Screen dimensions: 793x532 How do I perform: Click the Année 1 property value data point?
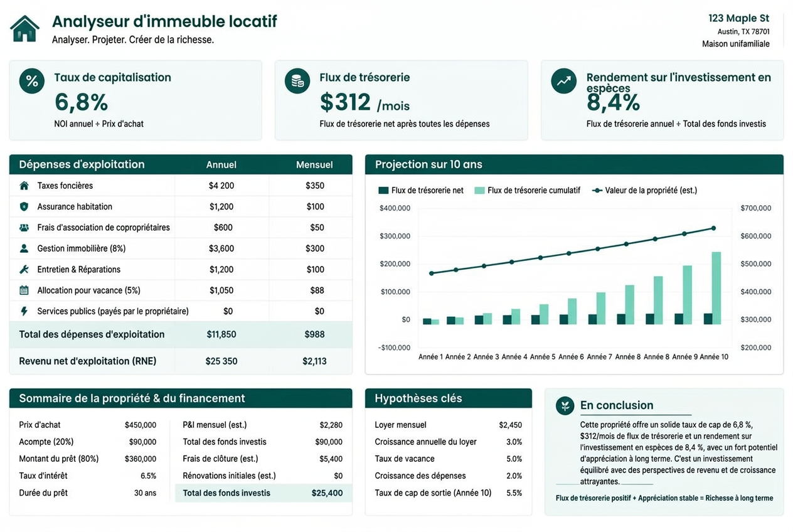click(431, 273)
